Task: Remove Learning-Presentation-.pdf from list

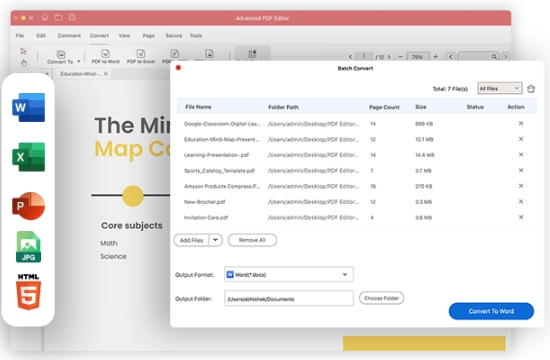Action: coord(521,154)
